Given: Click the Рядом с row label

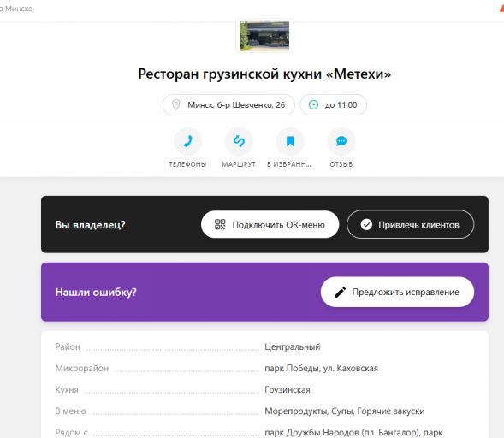Looking at the screenshot, I should [x=71, y=433].
